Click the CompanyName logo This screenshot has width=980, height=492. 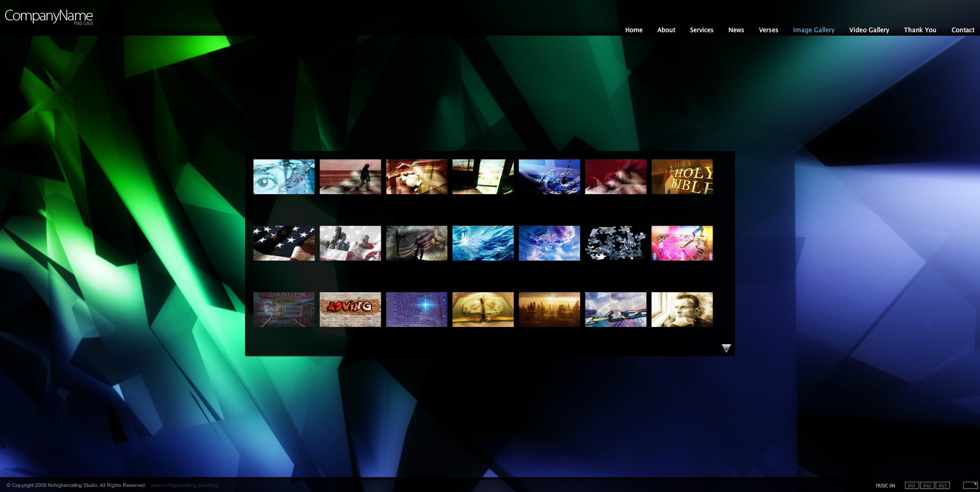48,16
